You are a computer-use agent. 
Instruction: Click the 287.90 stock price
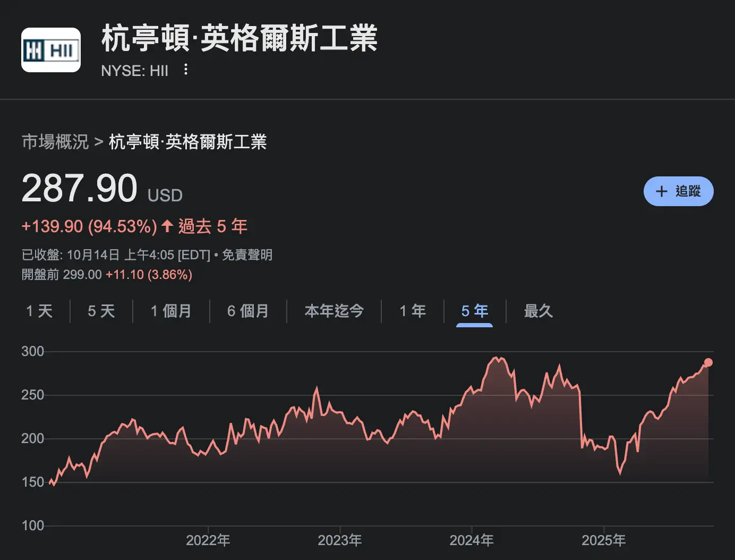pyautogui.click(x=80, y=189)
